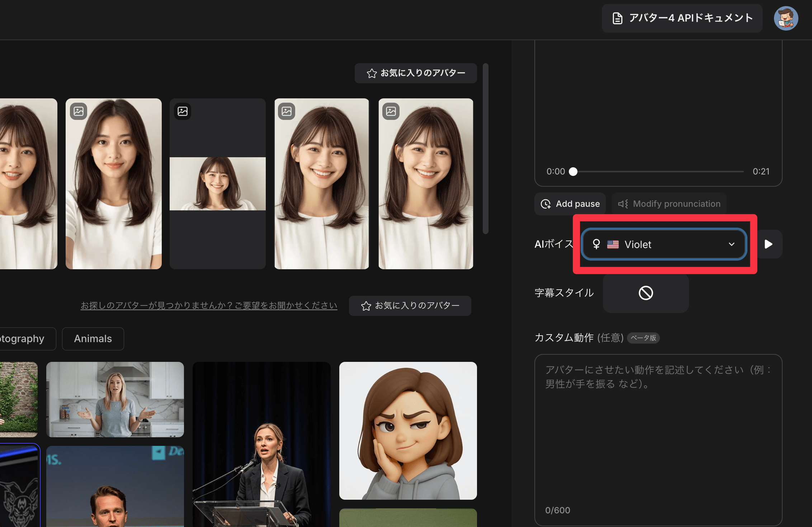Click the document icon on アバター4 APIドキュメント button

(617, 18)
